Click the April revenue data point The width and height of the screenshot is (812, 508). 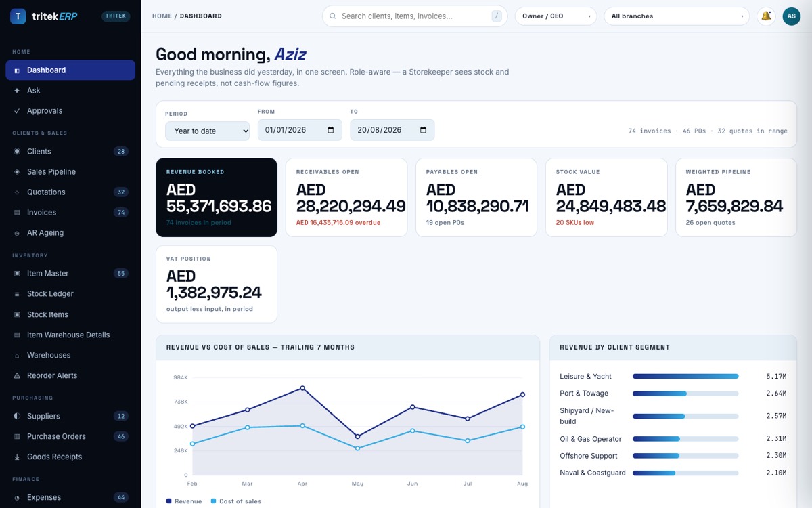pyautogui.click(x=302, y=388)
